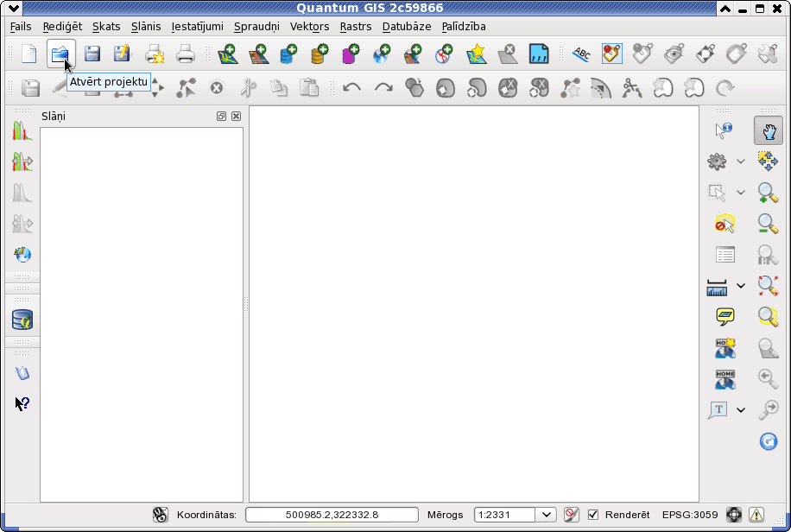Open the Datubāze menu
The height and width of the screenshot is (532, 791).
407,26
